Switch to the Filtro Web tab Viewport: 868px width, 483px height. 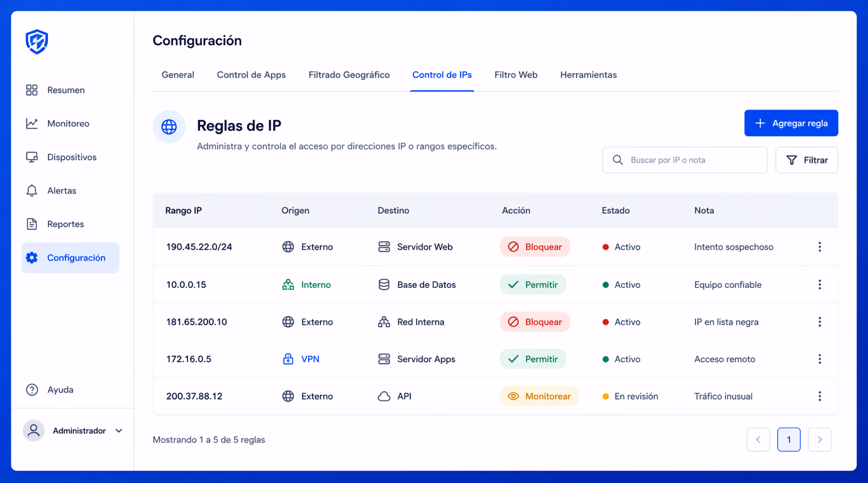(516, 75)
